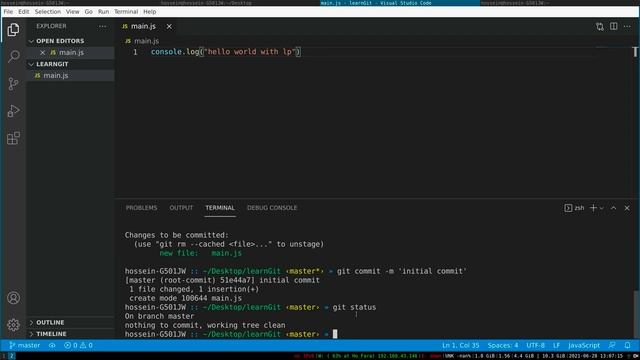Open the Terminal menu
Image resolution: width=640 pixels, height=360 pixels.
126,12
